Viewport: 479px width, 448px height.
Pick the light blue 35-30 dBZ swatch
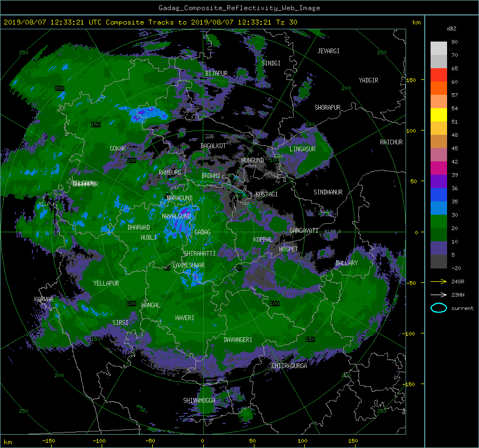click(x=439, y=208)
